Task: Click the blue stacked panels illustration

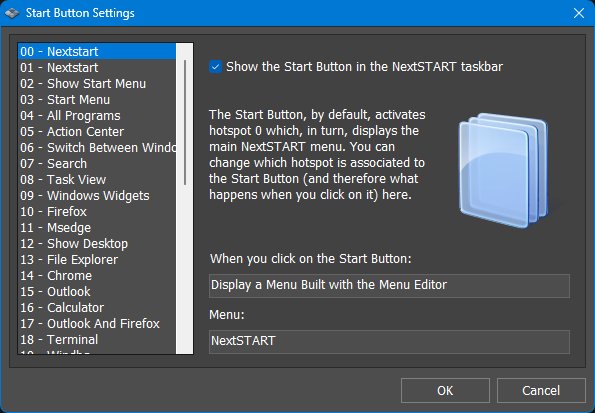Action: [504, 170]
